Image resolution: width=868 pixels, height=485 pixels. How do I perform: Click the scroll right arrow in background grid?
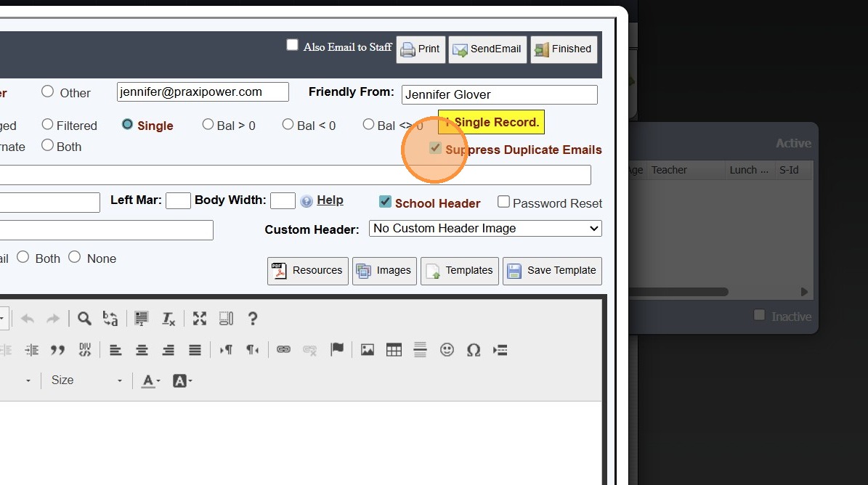point(804,291)
